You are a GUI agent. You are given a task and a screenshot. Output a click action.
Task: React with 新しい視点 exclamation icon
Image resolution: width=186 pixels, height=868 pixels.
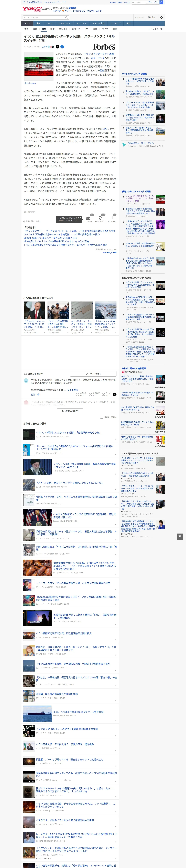pos(112,218)
